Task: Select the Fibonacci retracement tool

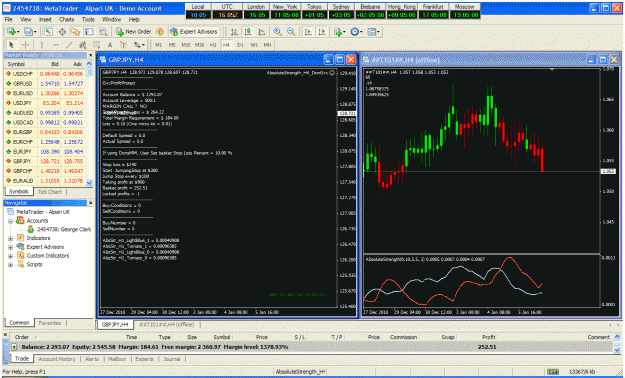Action: tap(96, 45)
